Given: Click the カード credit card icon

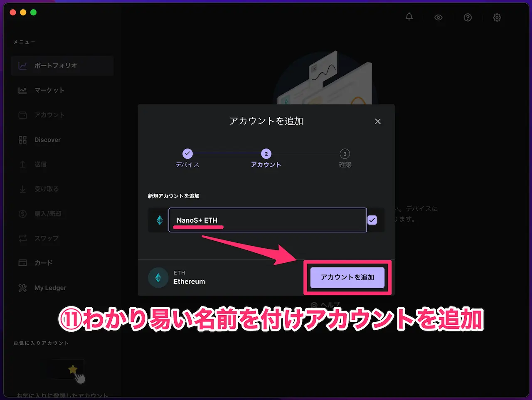Looking at the screenshot, I should [x=23, y=263].
